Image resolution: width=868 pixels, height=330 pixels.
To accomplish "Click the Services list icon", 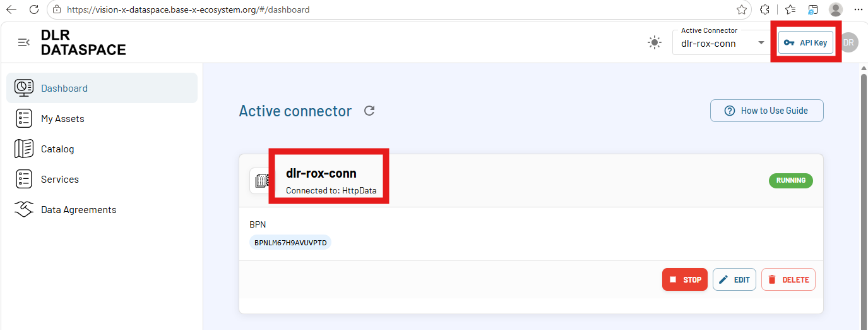I will click(24, 179).
